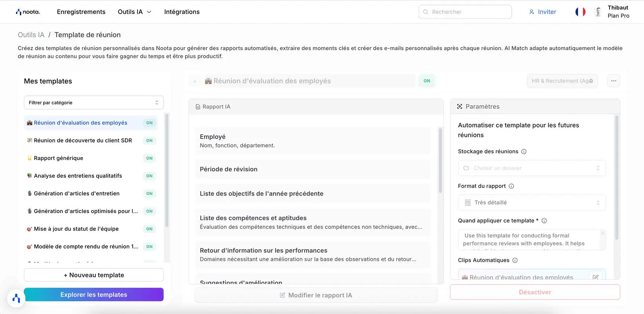Screen dimensions: 644x314
Task: Toggle ON status next to template title
Action: [x=427, y=81]
